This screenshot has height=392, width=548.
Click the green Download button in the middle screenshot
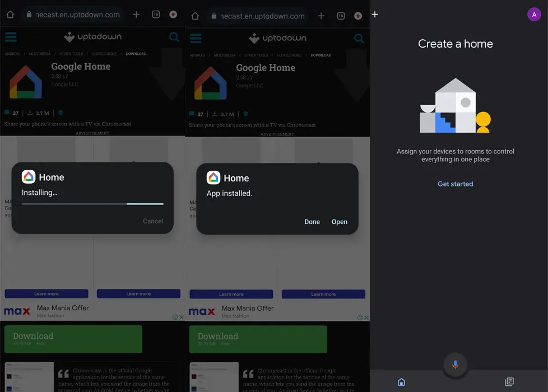(x=258, y=339)
